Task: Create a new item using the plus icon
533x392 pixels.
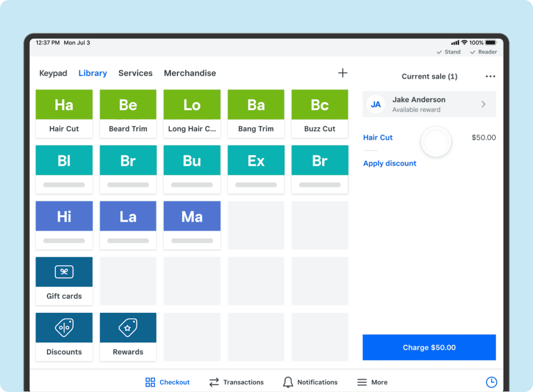Action: pyautogui.click(x=342, y=73)
